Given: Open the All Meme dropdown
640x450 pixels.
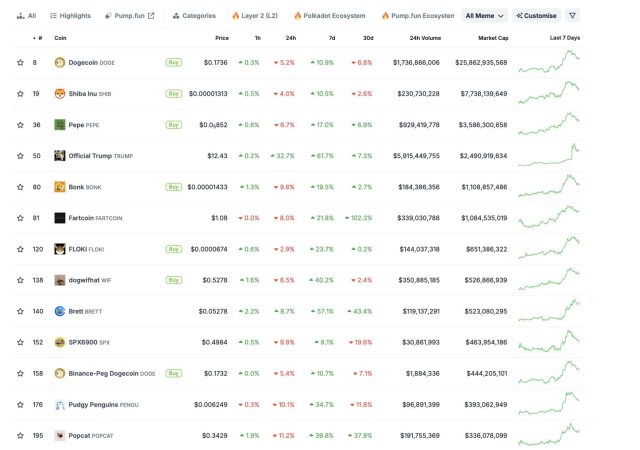Looking at the screenshot, I should 484,16.
